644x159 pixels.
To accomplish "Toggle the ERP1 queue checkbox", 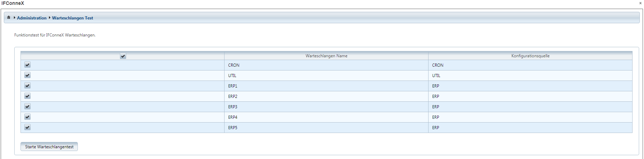I will point(27,86).
